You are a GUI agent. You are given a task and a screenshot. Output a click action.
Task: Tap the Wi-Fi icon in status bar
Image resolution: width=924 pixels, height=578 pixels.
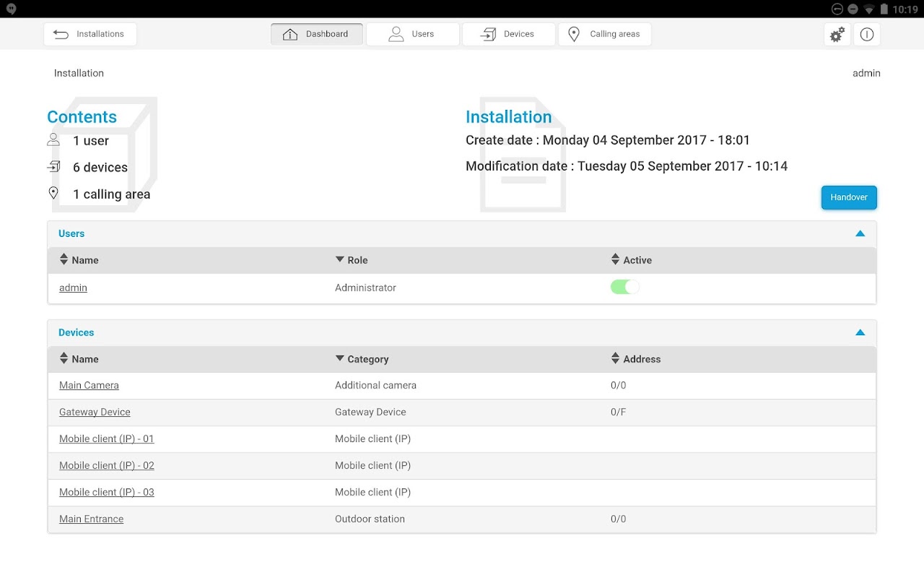click(x=869, y=9)
